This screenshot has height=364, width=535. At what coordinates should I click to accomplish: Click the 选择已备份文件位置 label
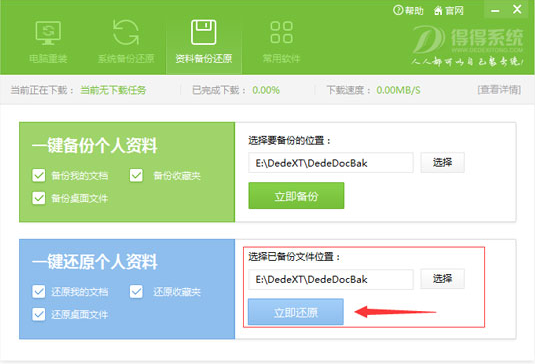point(294,257)
